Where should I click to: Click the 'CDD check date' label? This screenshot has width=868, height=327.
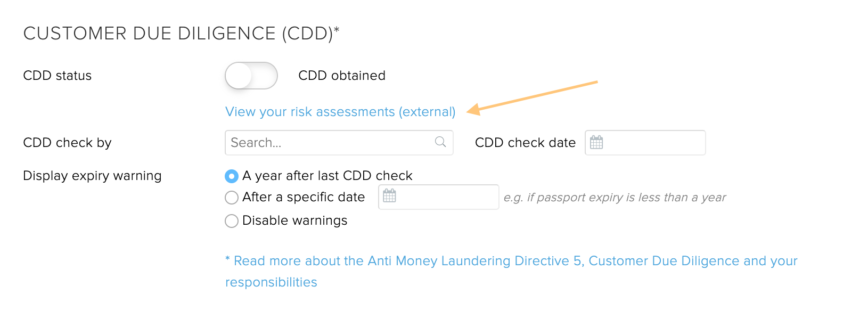pos(525,143)
